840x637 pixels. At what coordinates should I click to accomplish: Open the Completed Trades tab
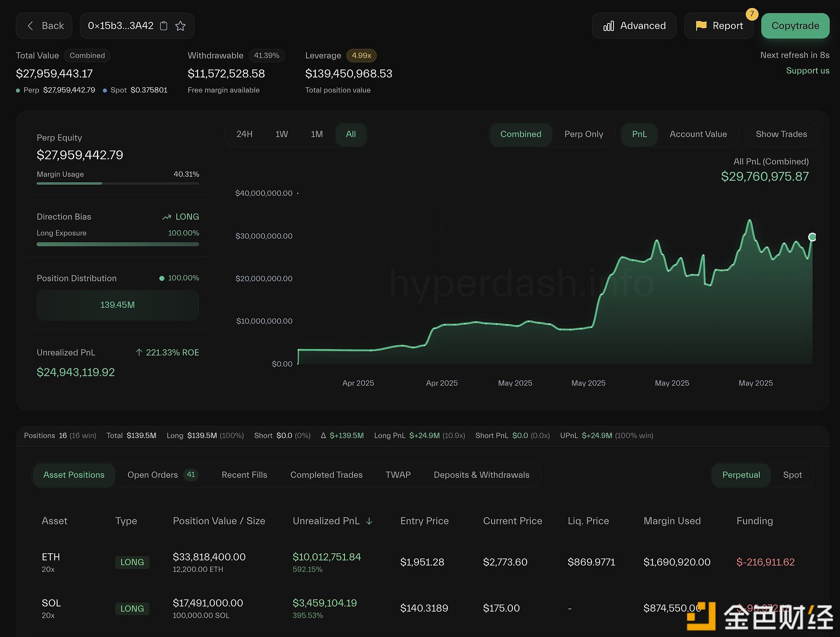(x=326, y=475)
